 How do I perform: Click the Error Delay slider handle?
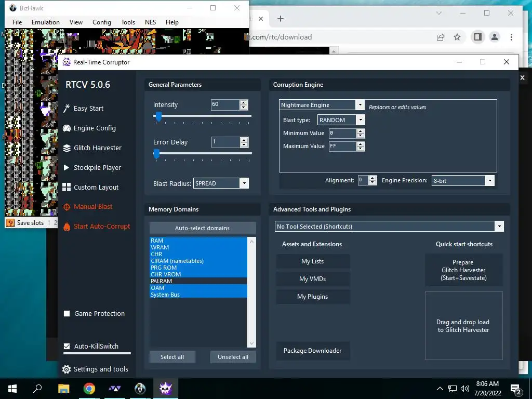point(156,154)
